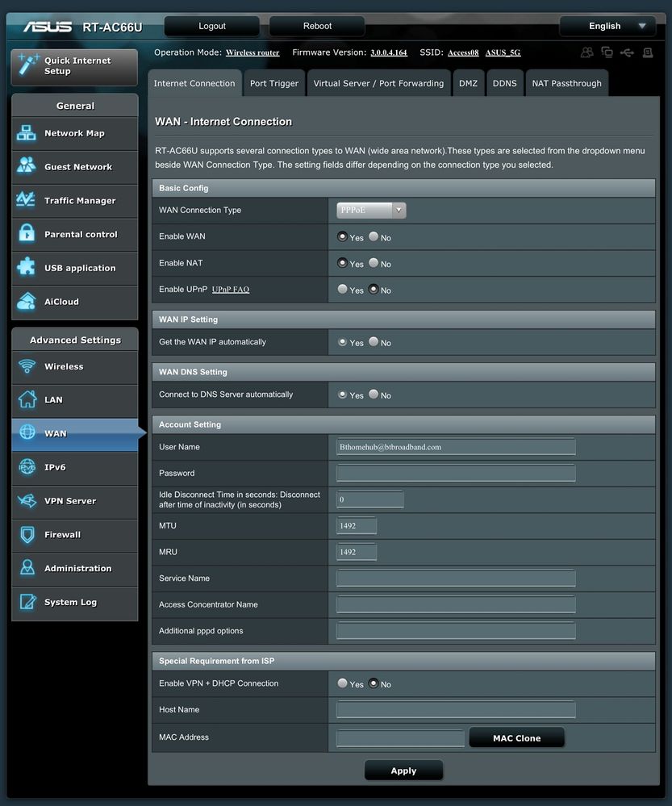Click the Guest Network people icon
The image size is (672, 806).
coord(27,165)
